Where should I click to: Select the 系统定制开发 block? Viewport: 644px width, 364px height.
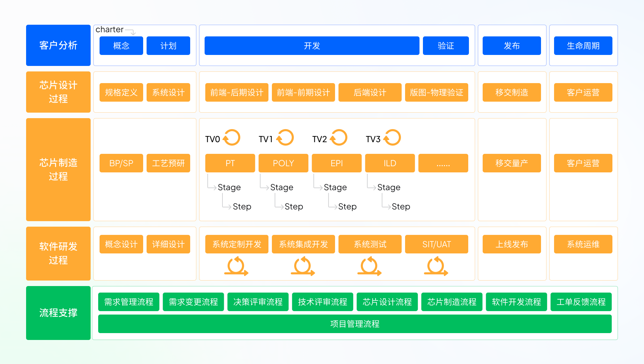[237, 244]
